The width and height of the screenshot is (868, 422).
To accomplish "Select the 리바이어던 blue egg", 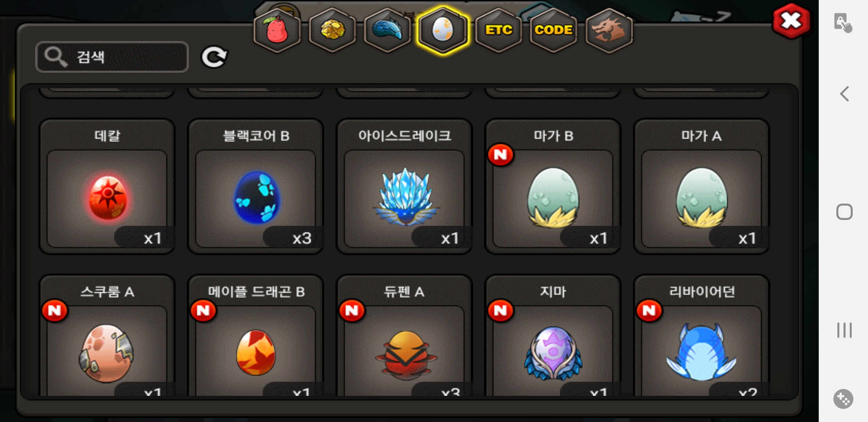I will pos(701,336).
